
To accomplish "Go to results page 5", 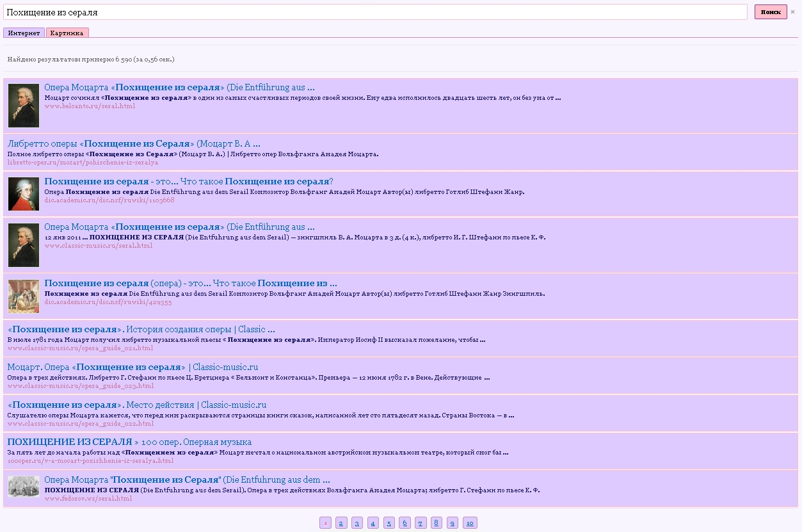I will (x=389, y=523).
